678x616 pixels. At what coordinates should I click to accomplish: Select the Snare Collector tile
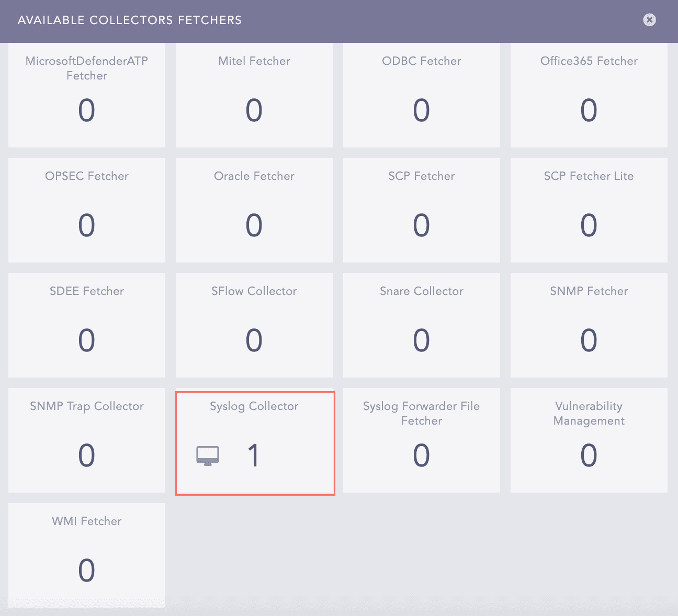click(x=422, y=325)
